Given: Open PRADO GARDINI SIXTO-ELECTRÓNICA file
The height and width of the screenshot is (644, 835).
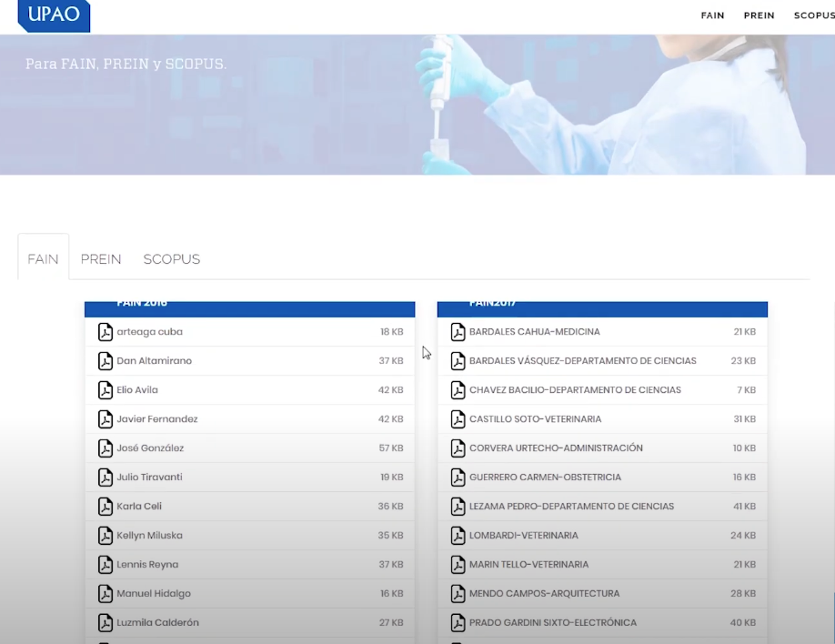Looking at the screenshot, I should click(552, 623).
